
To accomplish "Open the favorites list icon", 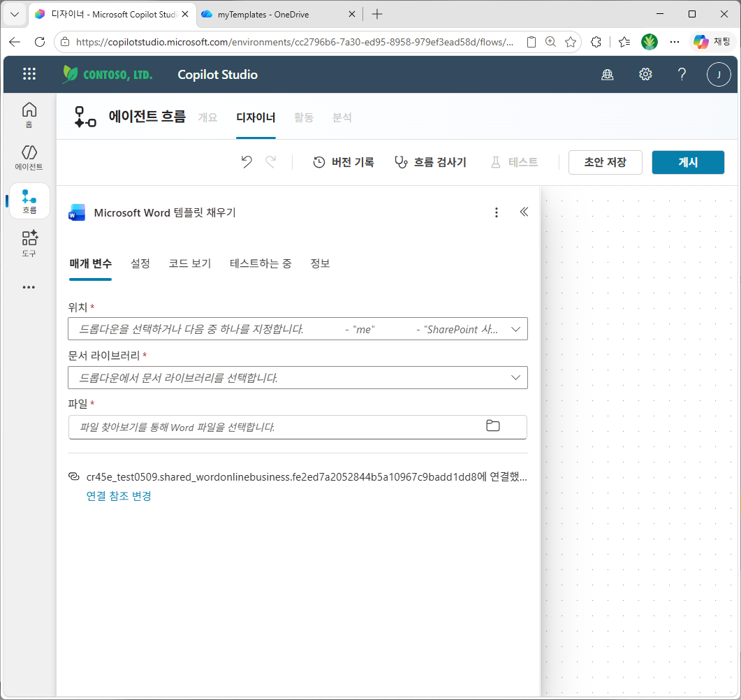I will tap(624, 42).
